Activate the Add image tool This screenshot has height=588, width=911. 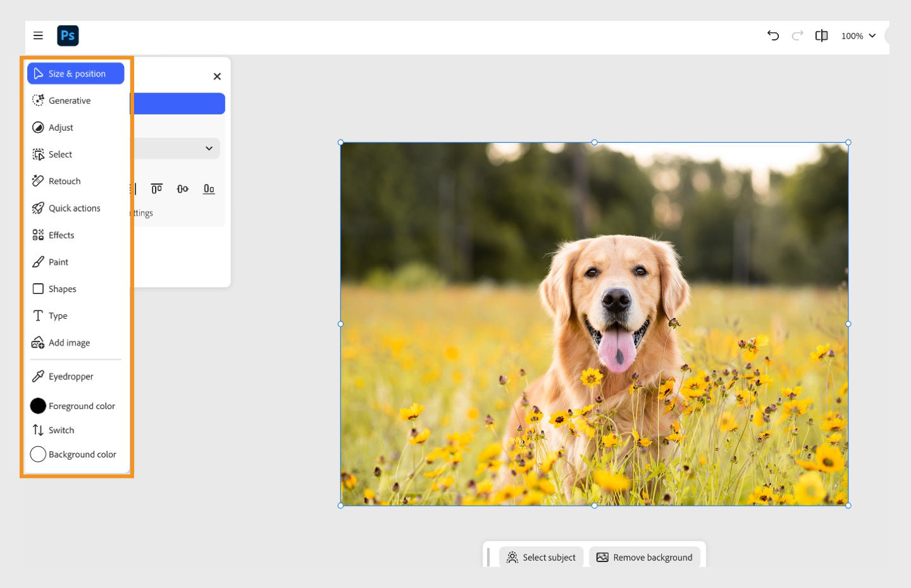68,342
